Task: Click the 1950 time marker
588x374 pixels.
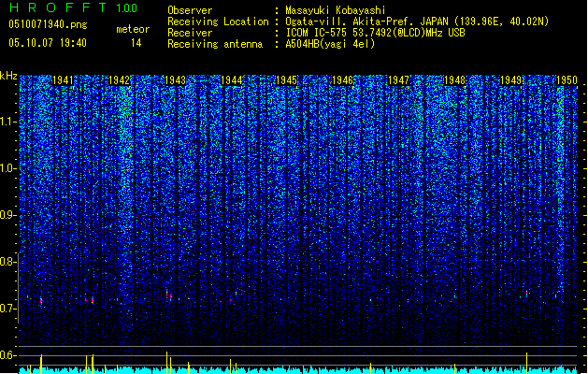Action: [566, 80]
